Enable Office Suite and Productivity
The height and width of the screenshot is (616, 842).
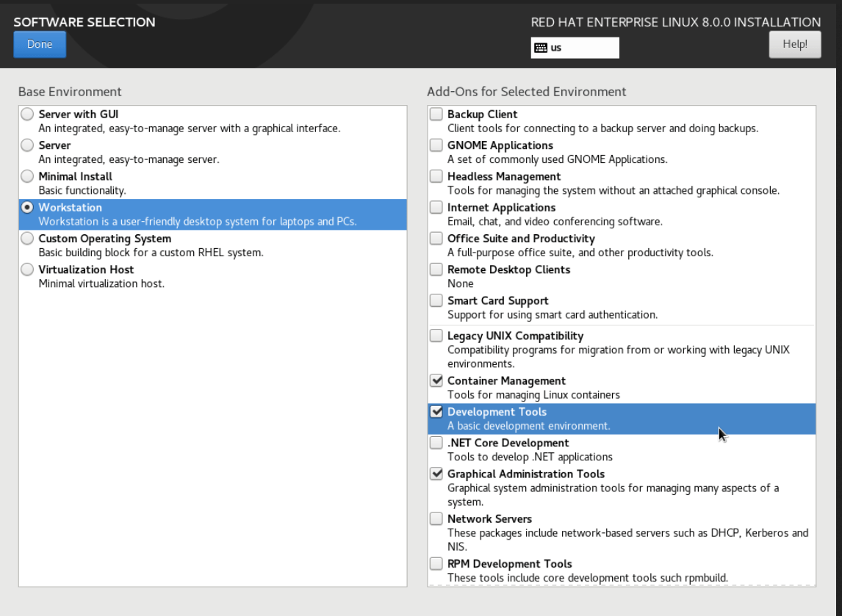[436, 238]
